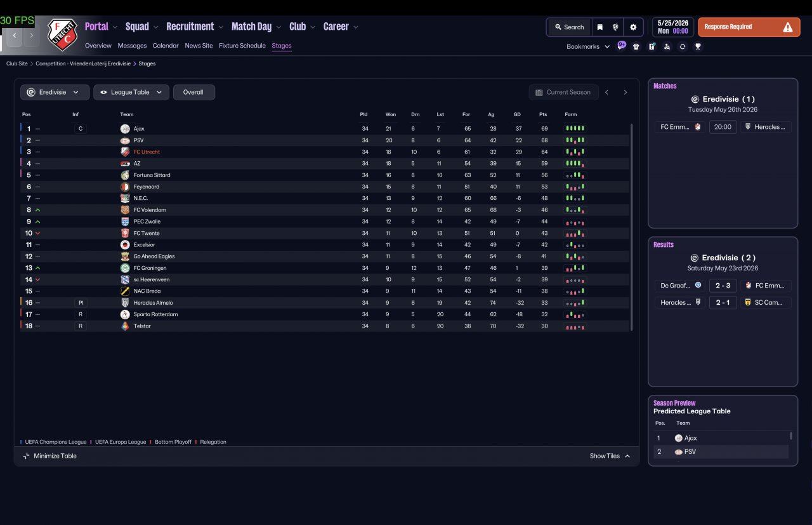812x525 pixels.
Task: Toggle the Show Tiles expander
Action: [x=610, y=456]
